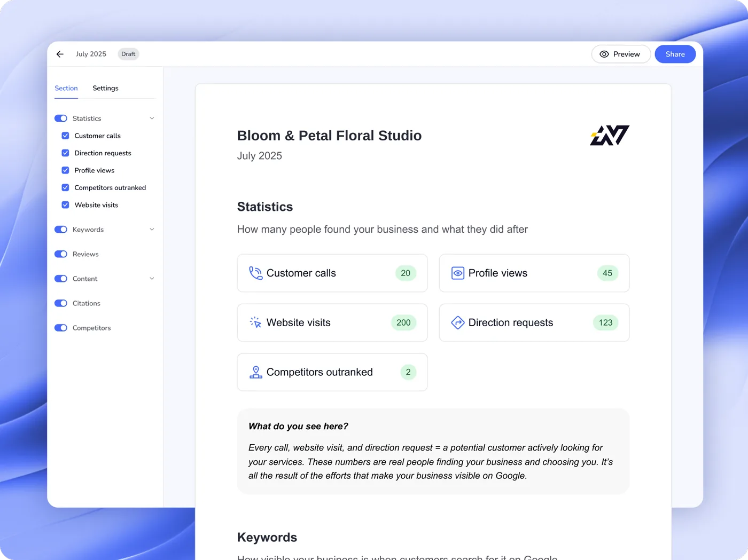The height and width of the screenshot is (560, 748).
Task: Switch to the Section tab
Action: pos(66,88)
